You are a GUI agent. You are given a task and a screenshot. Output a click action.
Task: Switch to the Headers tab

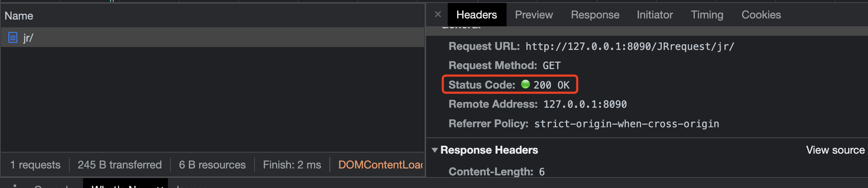click(x=476, y=15)
